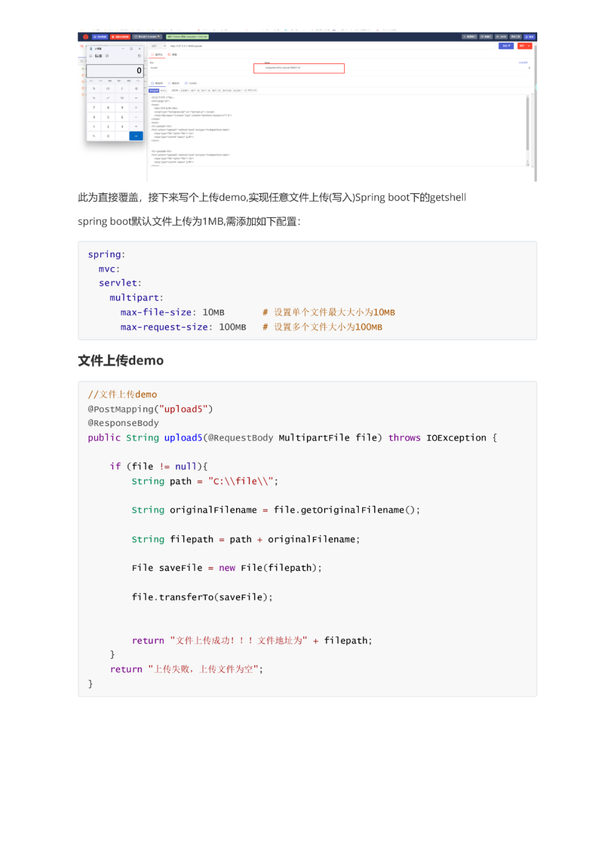Image resolution: width=614 pixels, height=868 pixels.
Task: Click the JSON button in top-right bar
Action: 501,37
